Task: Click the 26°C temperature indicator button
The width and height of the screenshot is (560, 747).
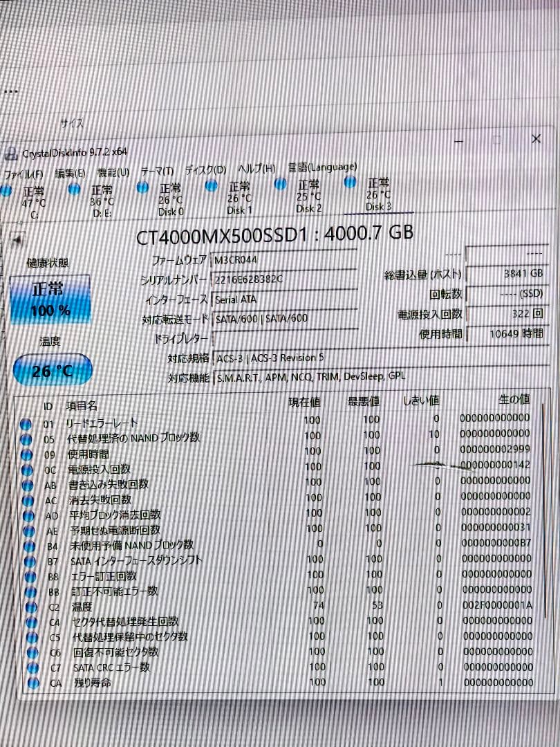Action: click(50, 370)
